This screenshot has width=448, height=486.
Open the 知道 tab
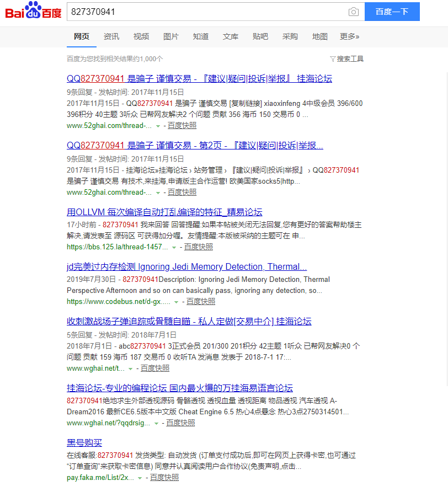click(x=201, y=36)
